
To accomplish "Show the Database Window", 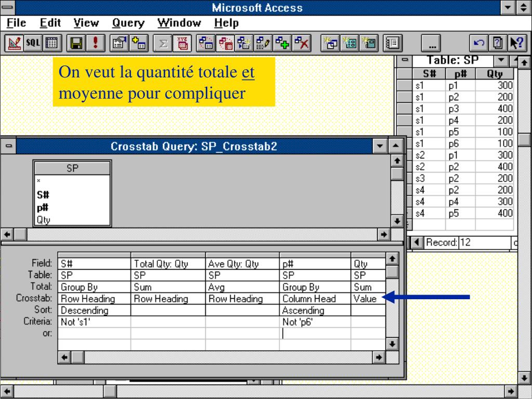I will point(393,43).
